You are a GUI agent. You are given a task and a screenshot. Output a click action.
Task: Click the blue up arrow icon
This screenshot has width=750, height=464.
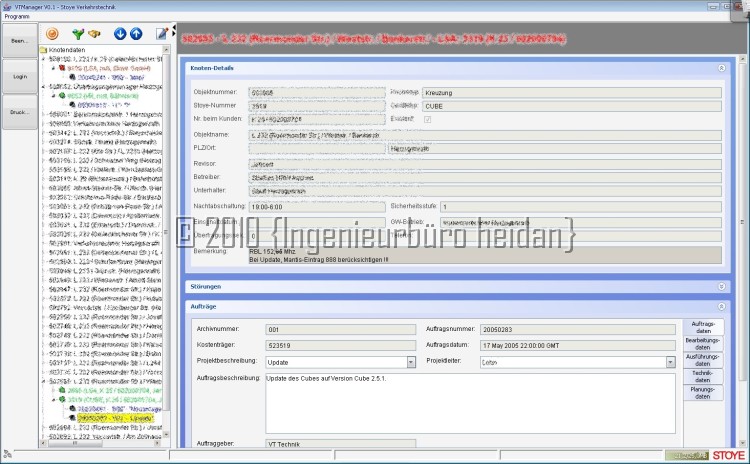point(136,34)
